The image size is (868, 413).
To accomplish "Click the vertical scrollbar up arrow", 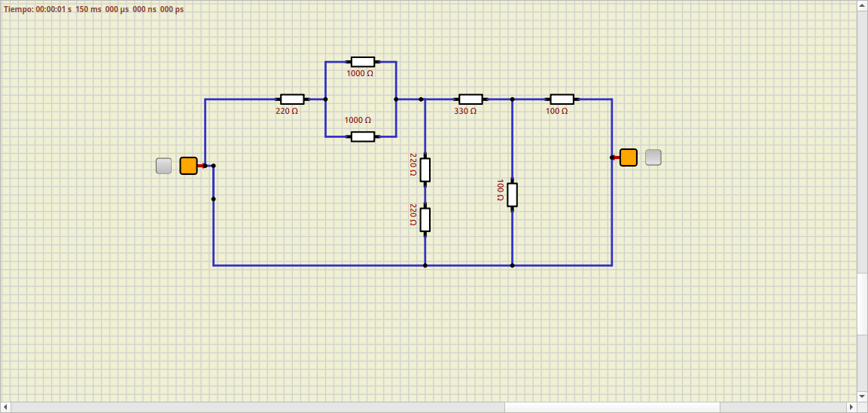I will (862, 6).
